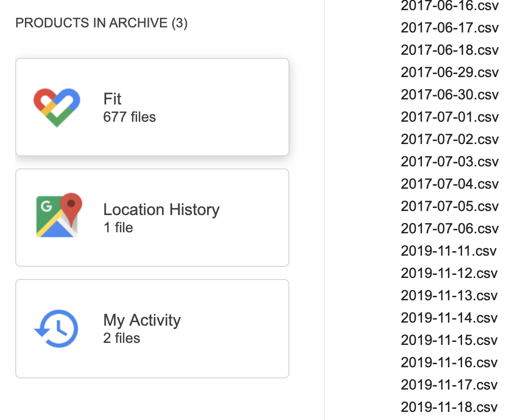The height and width of the screenshot is (420, 525).
Task: Click the Google Fit heart icon
Action: point(56,106)
